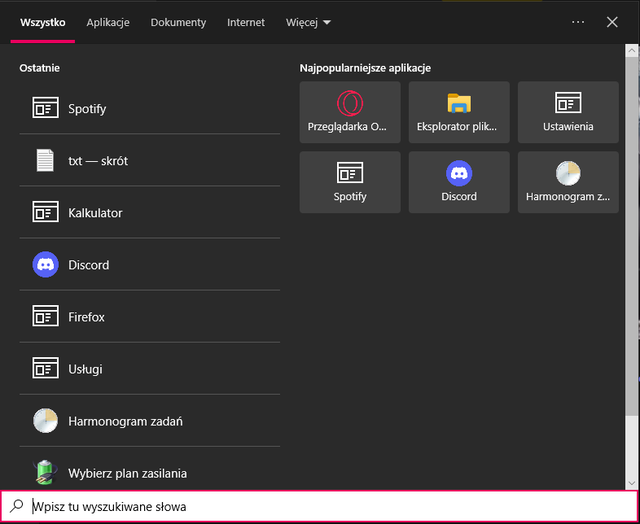Click the 'Usługi' label
640x524 pixels.
tap(85, 369)
